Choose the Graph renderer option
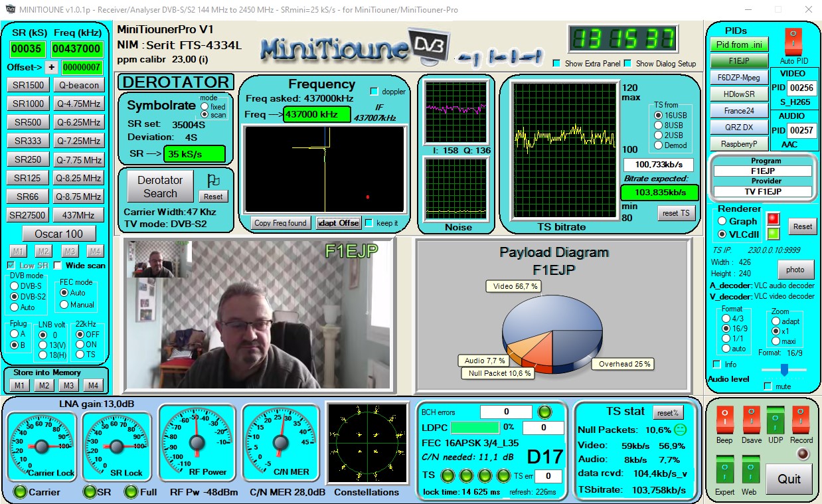Screen dimensions: 822x504 coord(721,221)
